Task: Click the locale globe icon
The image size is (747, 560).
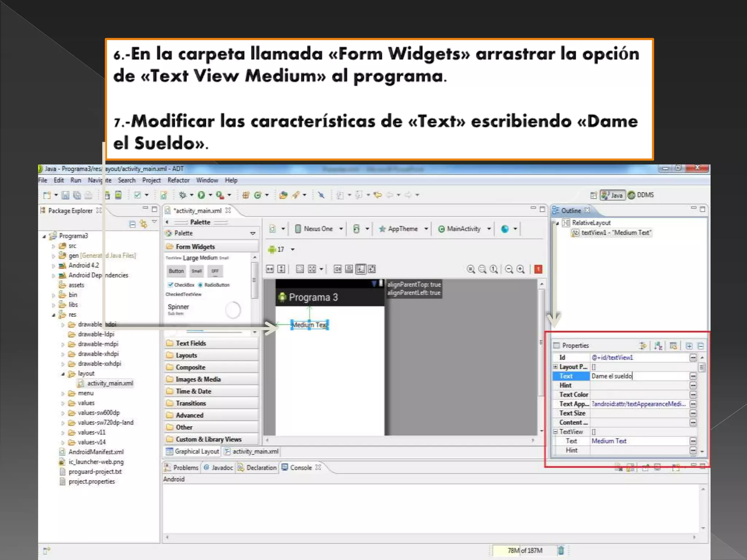Action: click(505, 229)
